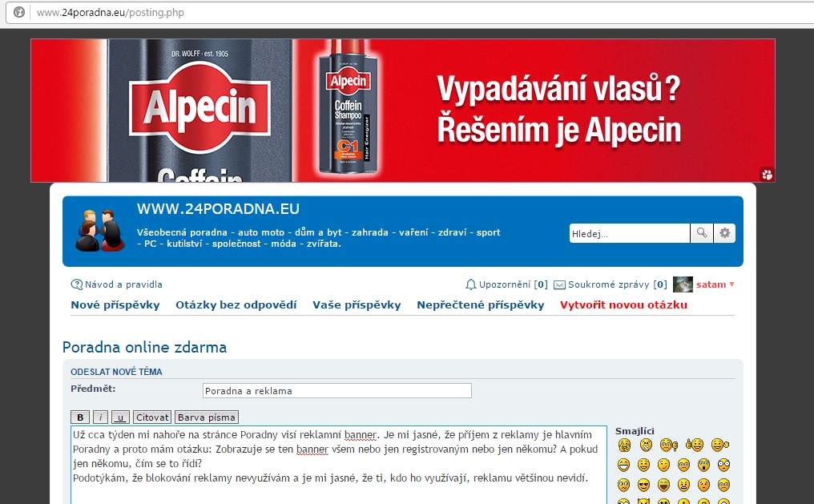Click the Citovat button

point(152,417)
